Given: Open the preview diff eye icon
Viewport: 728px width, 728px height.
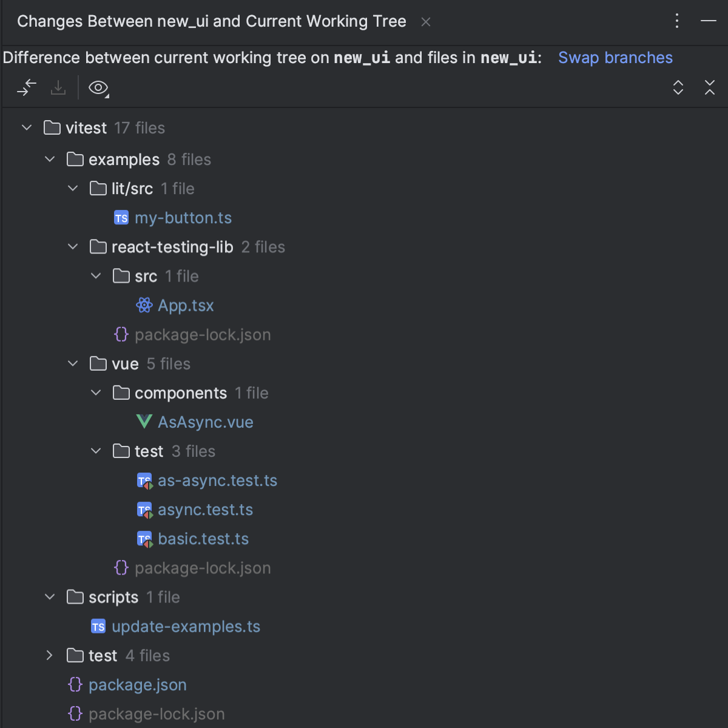Looking at the screenshot, I should 98,88.
